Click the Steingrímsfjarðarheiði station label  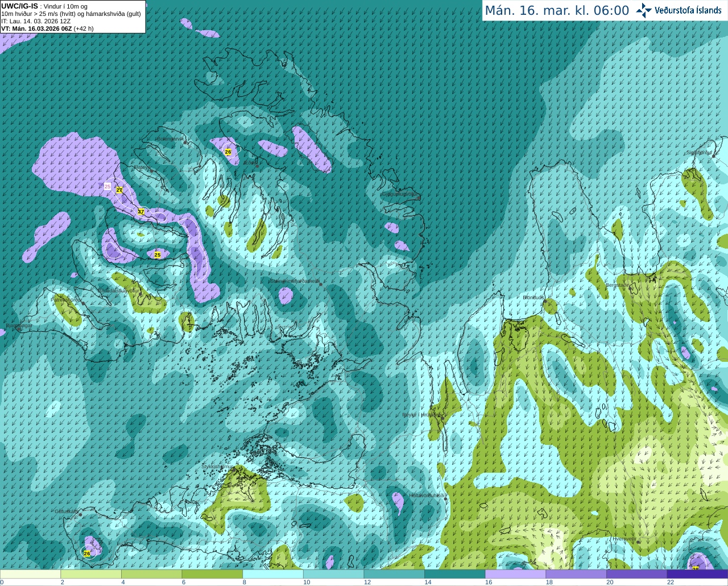[x=294, y=280]
